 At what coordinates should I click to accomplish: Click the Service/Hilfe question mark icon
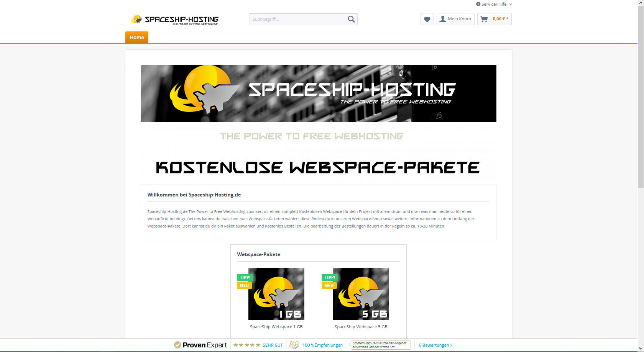click(478, 4)
